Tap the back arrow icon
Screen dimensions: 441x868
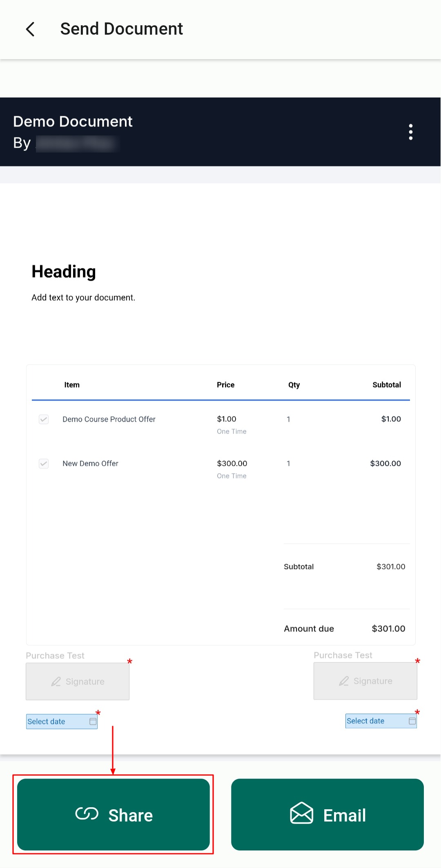pos(30,29)
